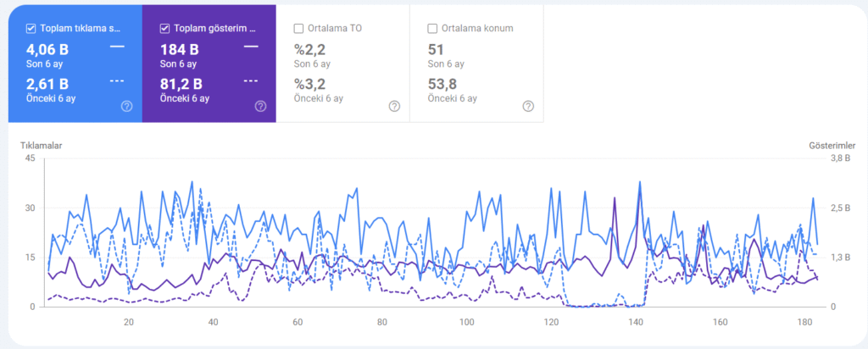Select the 184 B impressions value
This screenshot has height=349, width=868.
(x=179, y=49)
